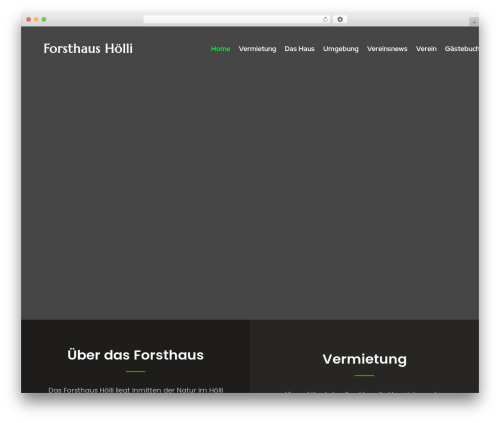500x423 pixels.
Task: Click the text 'Das Forsthaus Hölli liegt inmitten'
Action: click(105, 390)
